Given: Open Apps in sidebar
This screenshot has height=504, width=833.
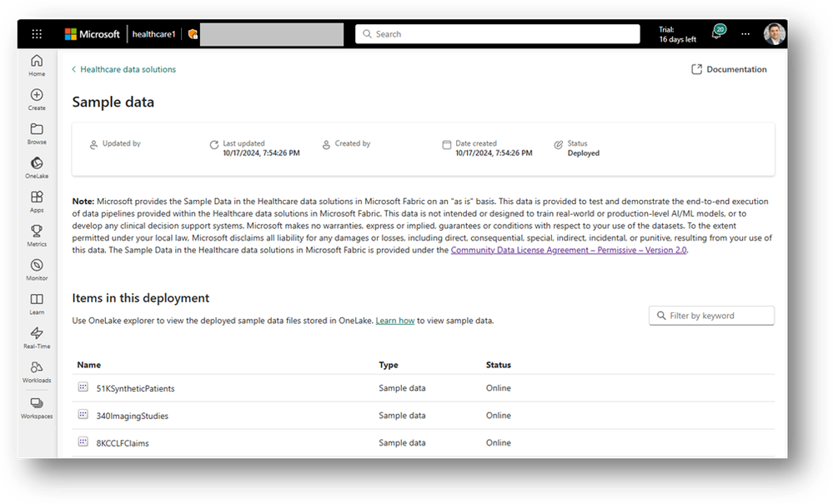Looking at the screenshot, I should pyautogui.click(x=37, y=202).
